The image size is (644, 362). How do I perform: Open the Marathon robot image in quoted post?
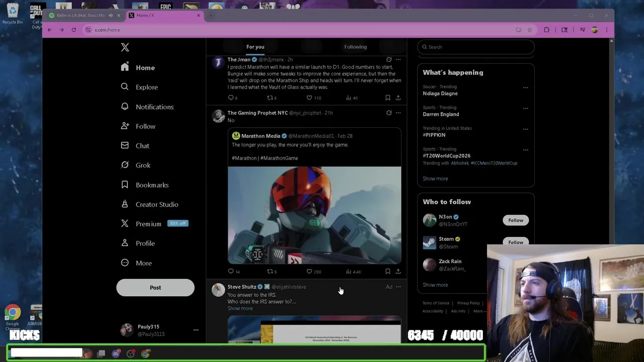pos(314,215)
